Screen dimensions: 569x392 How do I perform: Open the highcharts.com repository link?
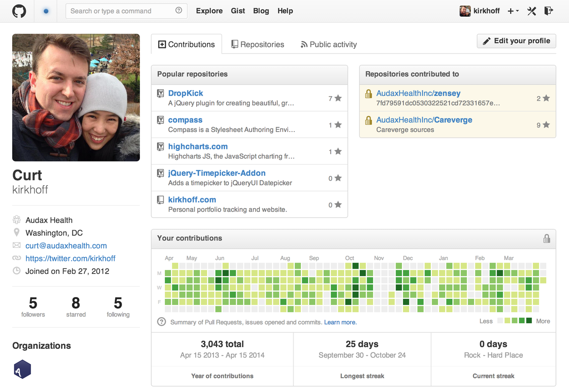point(198,146)
